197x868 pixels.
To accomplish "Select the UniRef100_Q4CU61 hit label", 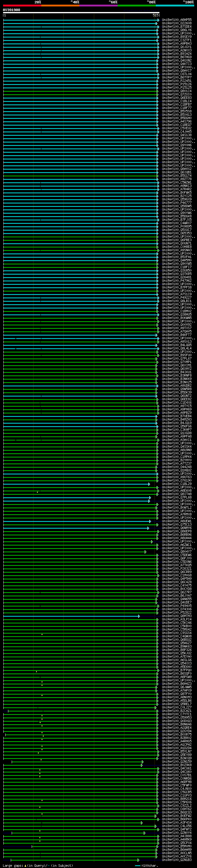I will tap(177, 768).
